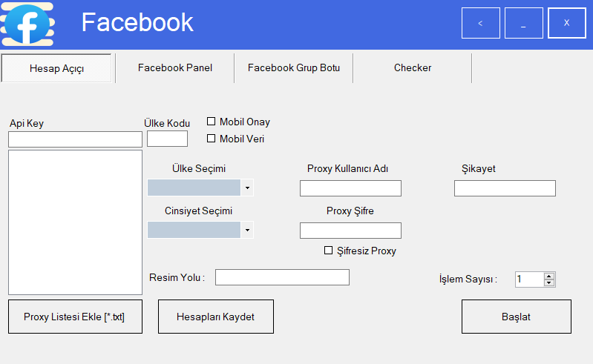Click the Hesapları Kaydet button

click(215, 317)
